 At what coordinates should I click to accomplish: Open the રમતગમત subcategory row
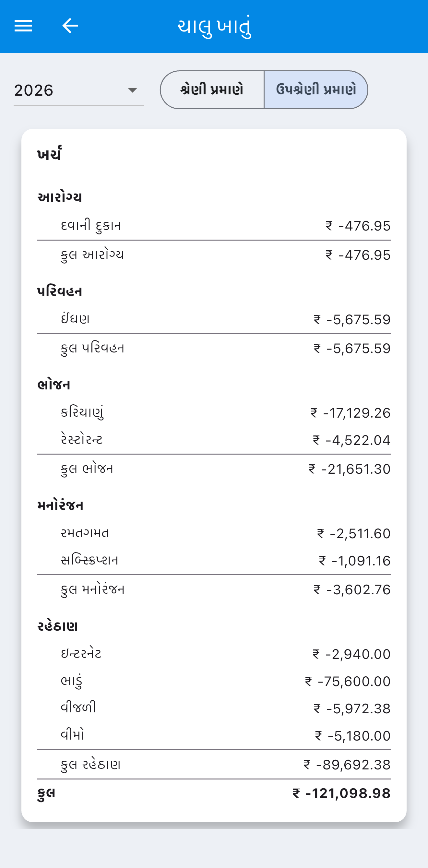click(x=214, y=533)
